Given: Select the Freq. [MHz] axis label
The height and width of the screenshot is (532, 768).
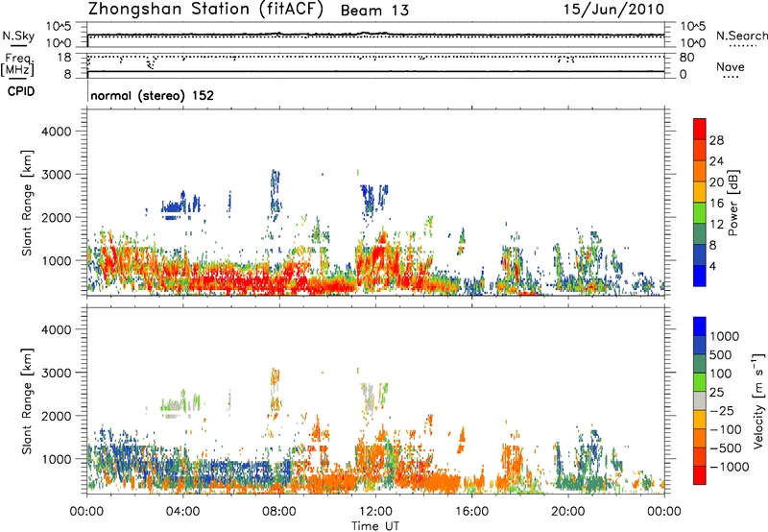Looking at the screenshot, I should (17, 65).
